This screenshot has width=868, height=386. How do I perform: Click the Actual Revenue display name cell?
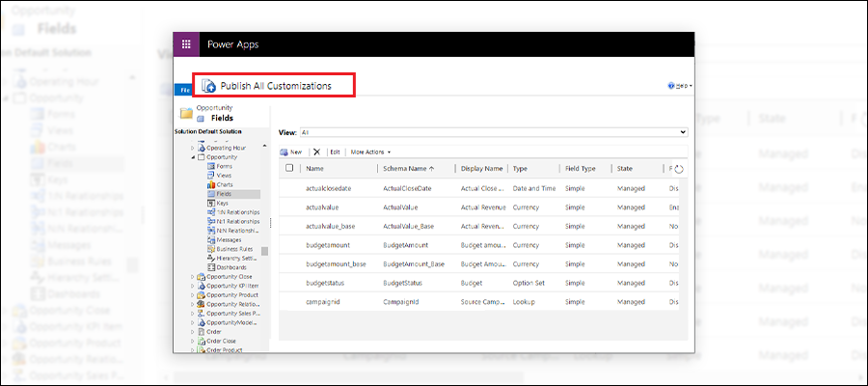pos(484,207)
